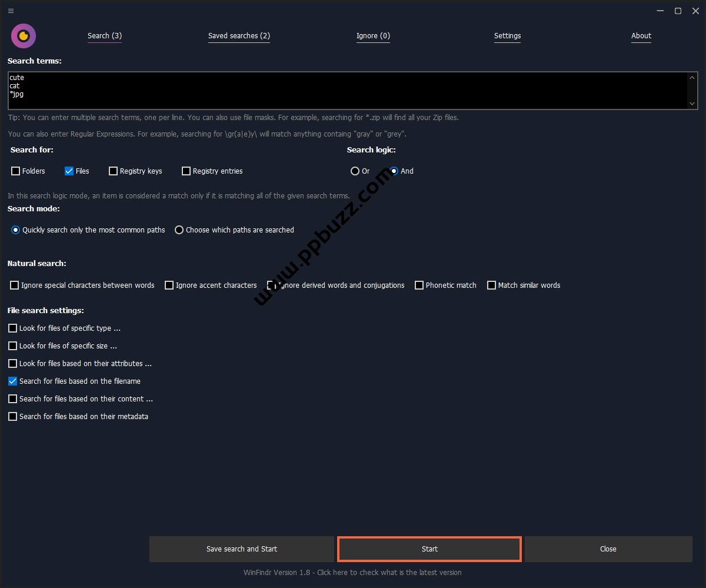Viewport: 706px width, 588px height.
Task: Select the And search logic
Action: point(394,171)
